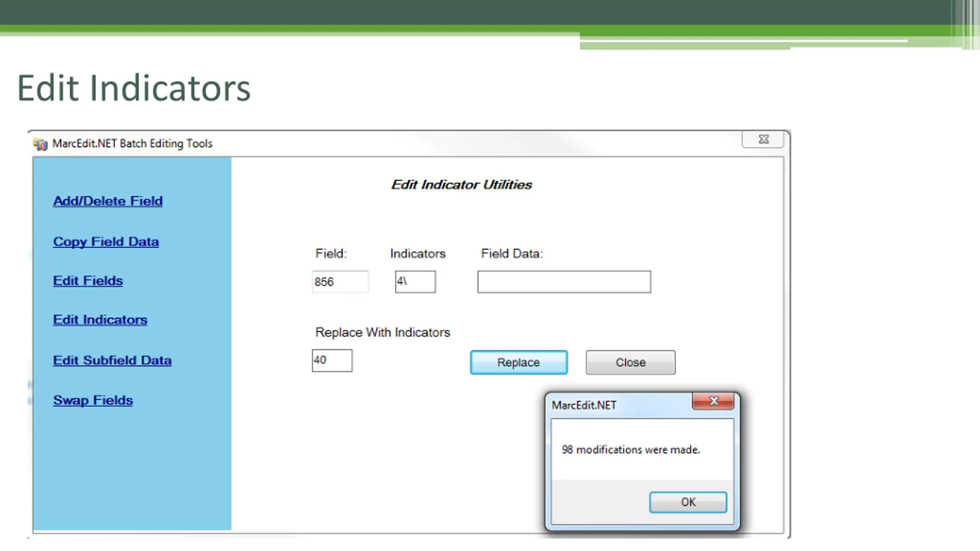Confirm the MarcEdit.NET dialog with OK
The width and height of the screenshot is (980, 551).
point(688,502)
